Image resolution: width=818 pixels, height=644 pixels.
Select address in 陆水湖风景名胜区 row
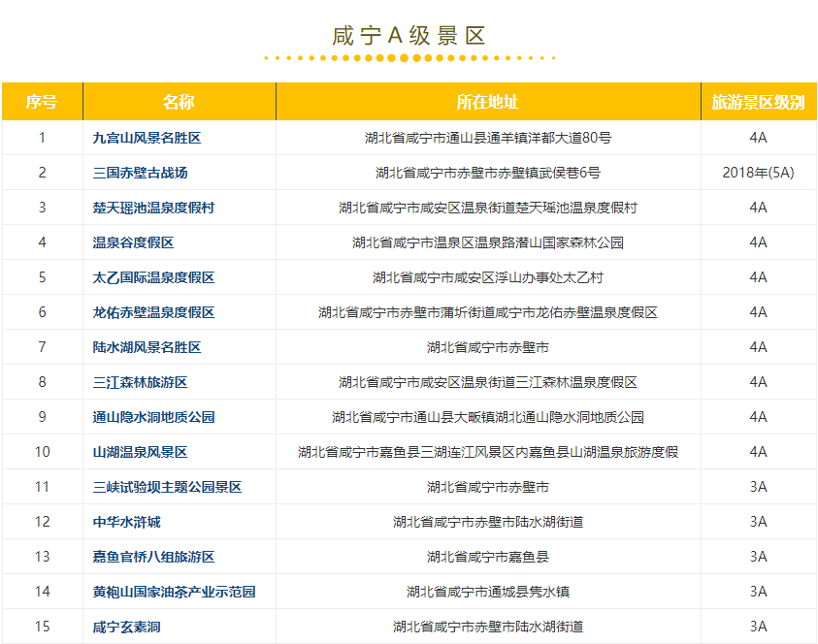click(488, 347)
